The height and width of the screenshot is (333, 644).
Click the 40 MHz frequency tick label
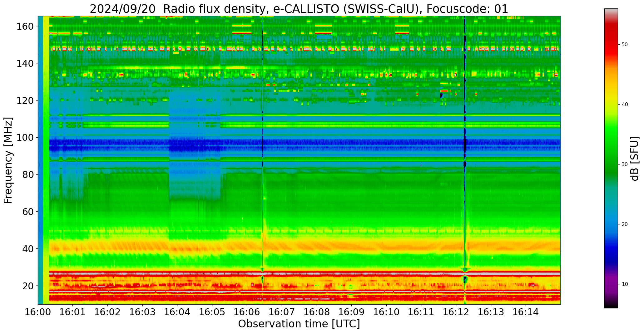tap(28, 249)
